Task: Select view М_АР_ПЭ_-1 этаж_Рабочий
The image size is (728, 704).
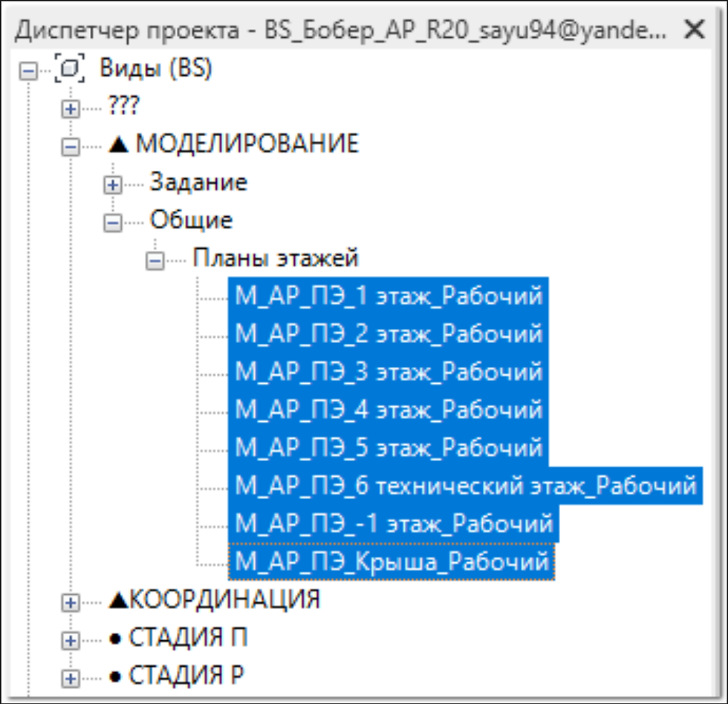Action: pyautogui.click(x=394, y=524)
